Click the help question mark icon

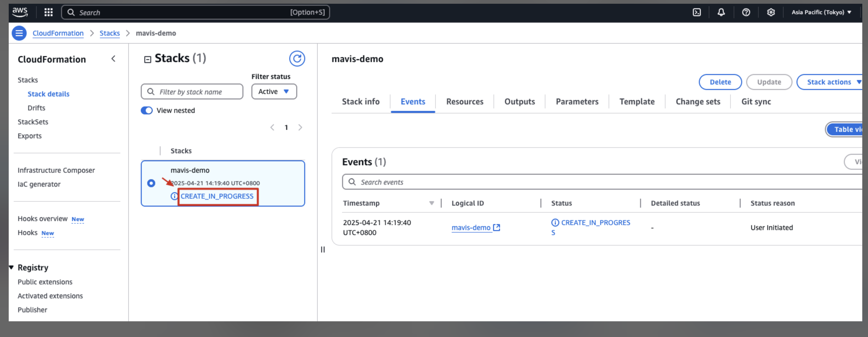click(746, 12)
